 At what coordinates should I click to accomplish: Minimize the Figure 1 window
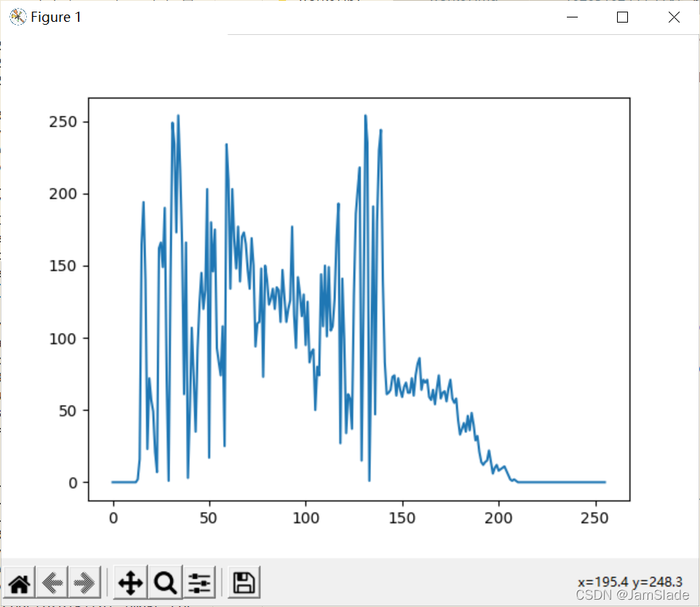(573, 17)
